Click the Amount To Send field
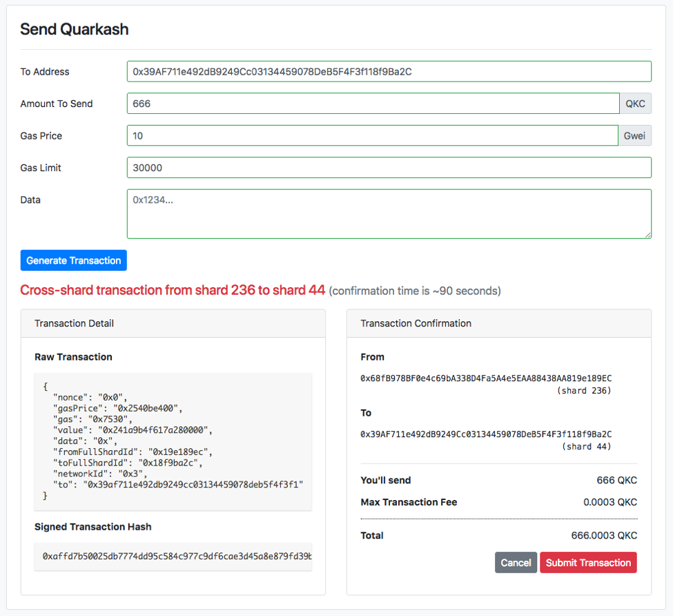 coord(373,104)
